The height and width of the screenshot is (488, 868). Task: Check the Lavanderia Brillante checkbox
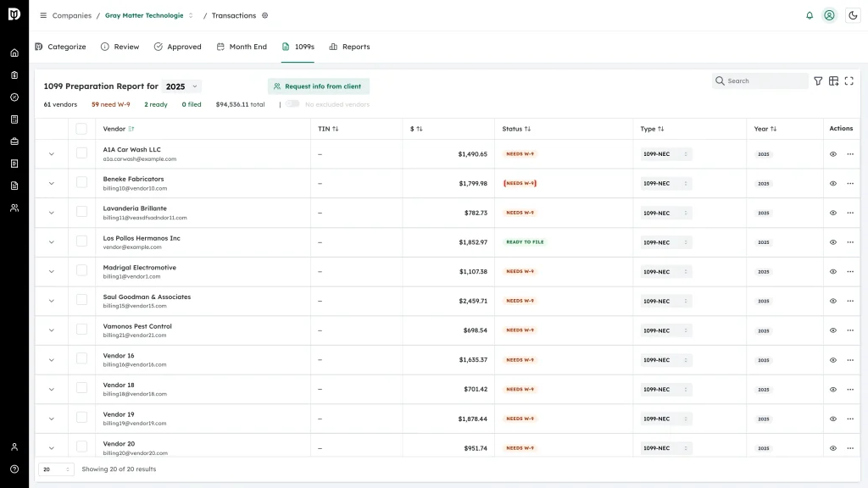tap(81, 211)
